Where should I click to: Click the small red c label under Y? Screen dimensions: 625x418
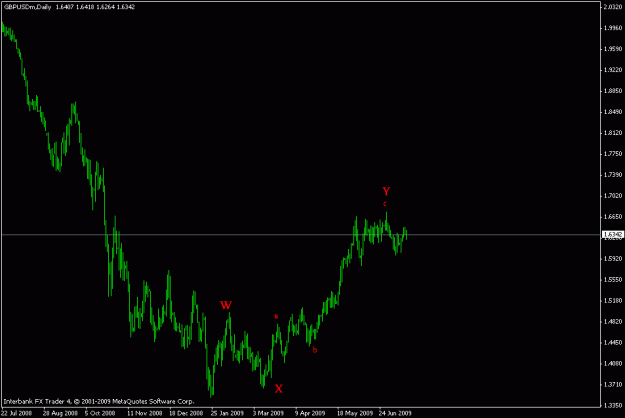coord(385,204)
